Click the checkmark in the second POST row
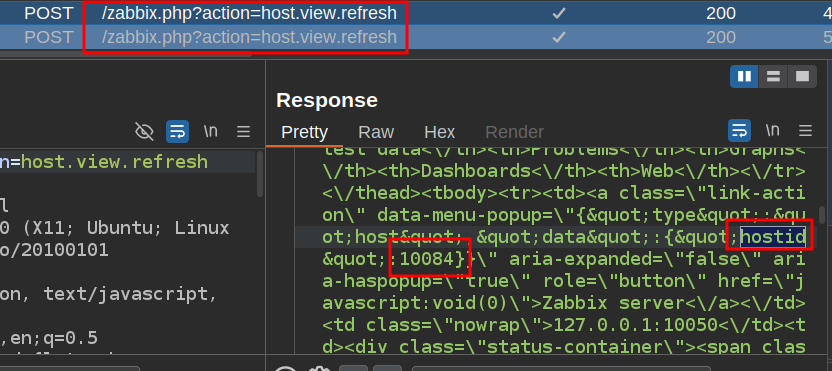832x371 pixels. click(x=558, y=37)
